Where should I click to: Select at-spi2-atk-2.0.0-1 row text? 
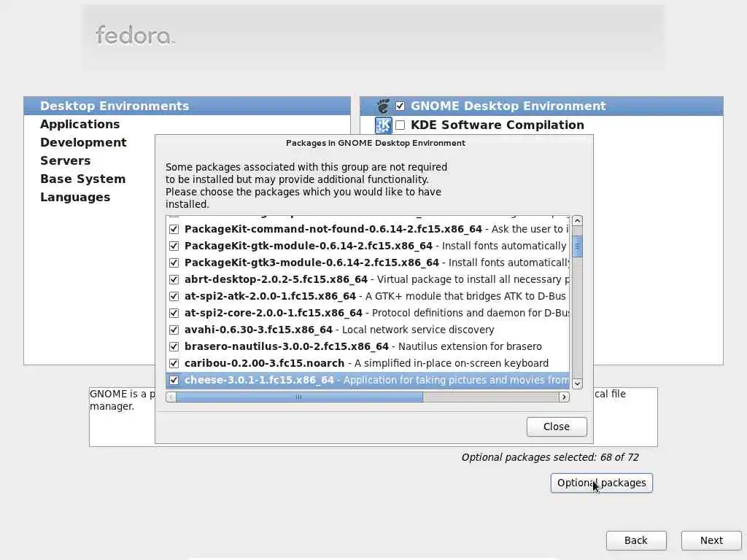pyautogui.click(x=375, y=296)
